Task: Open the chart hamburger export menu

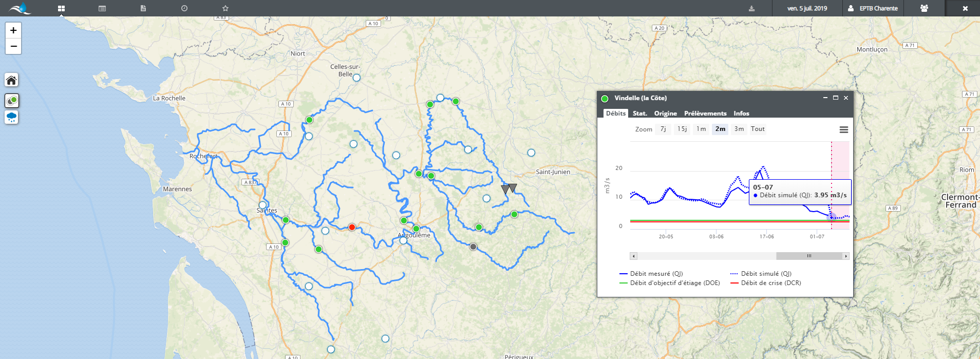Action: pos(843,130)
